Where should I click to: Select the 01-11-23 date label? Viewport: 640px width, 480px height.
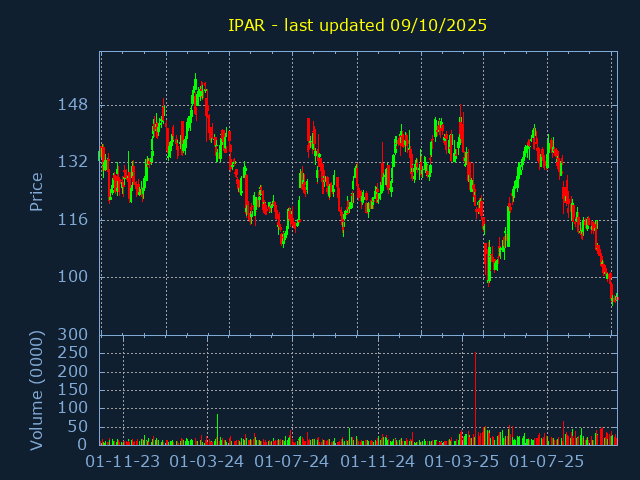click(x=123, y=462)
